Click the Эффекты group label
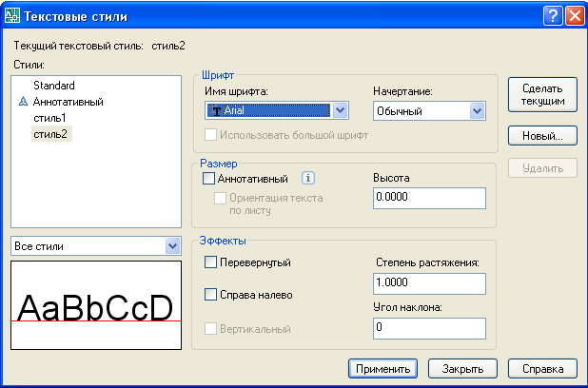The width and height of the screenshot is (588, 388). (x=223, y=241)
